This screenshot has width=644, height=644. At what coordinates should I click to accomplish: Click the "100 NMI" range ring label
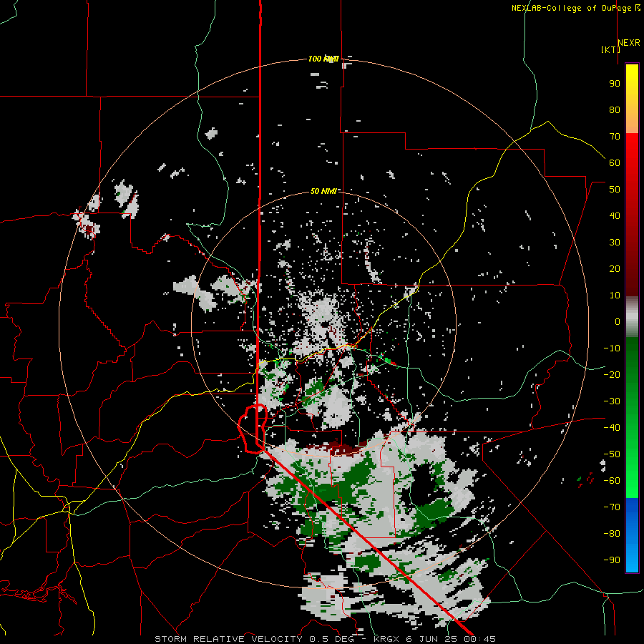click(x=323, y=59)
